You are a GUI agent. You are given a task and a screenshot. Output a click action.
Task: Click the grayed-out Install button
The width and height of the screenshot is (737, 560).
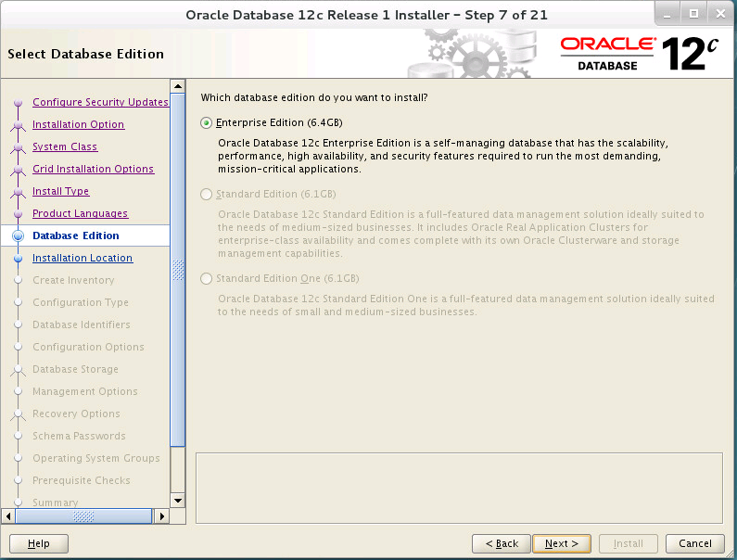[628, 543]
